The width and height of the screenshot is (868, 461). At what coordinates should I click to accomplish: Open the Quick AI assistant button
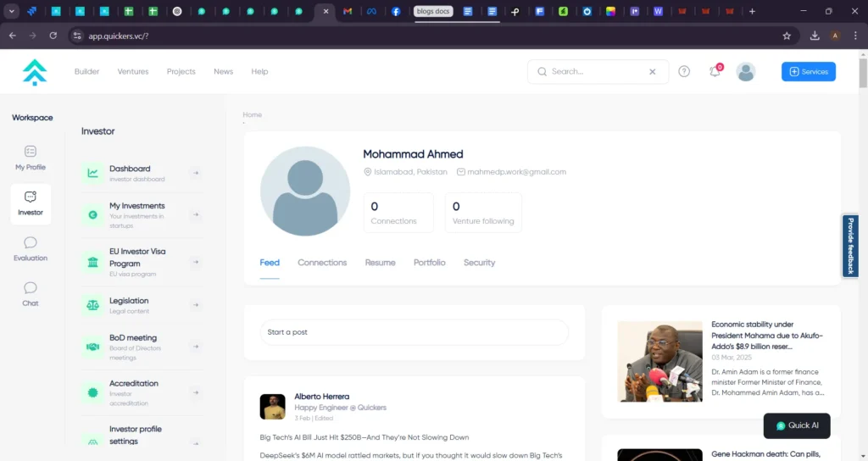(797, 425)
